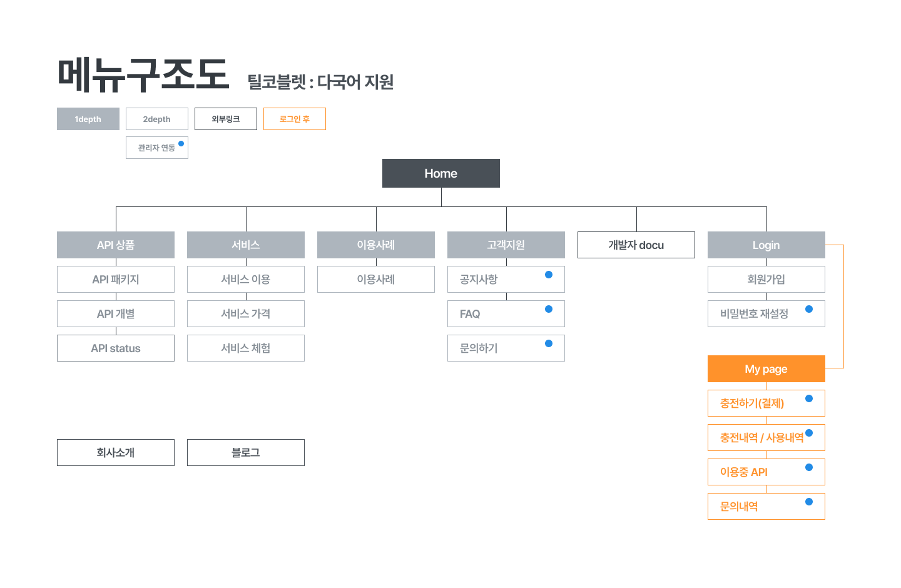
Task: Click the 외부링크 legend box
Action: click(x=226, y=119)
